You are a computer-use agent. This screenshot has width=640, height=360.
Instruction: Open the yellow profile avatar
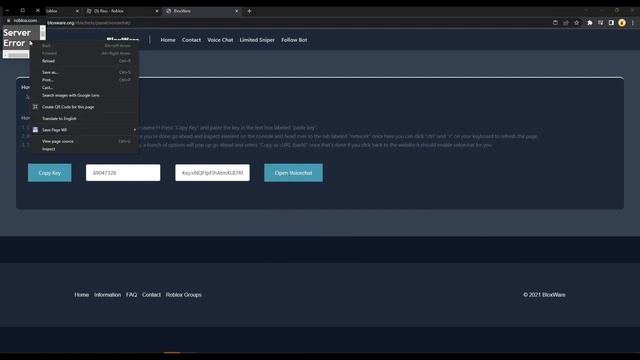[x=622, y=23]
